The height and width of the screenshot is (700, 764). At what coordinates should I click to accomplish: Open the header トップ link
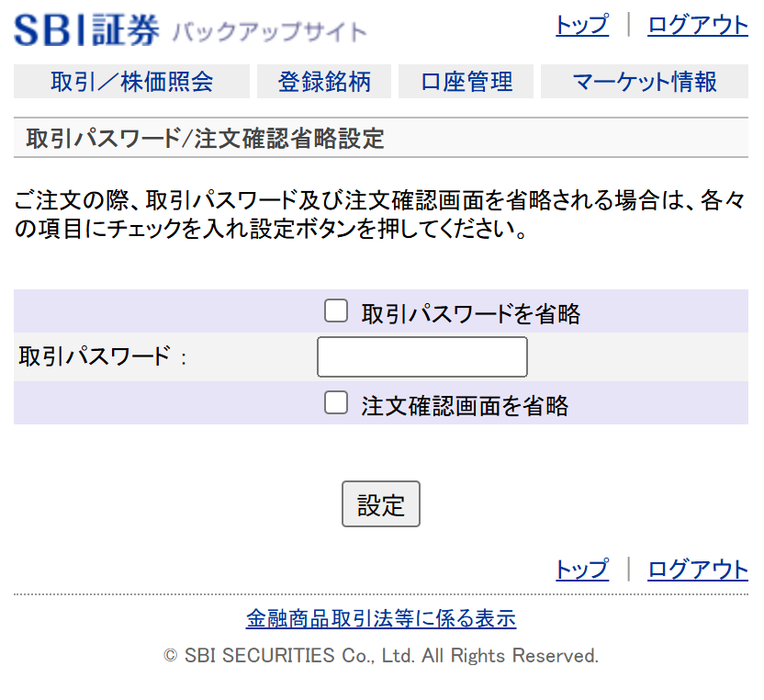[x=581, y=25]
